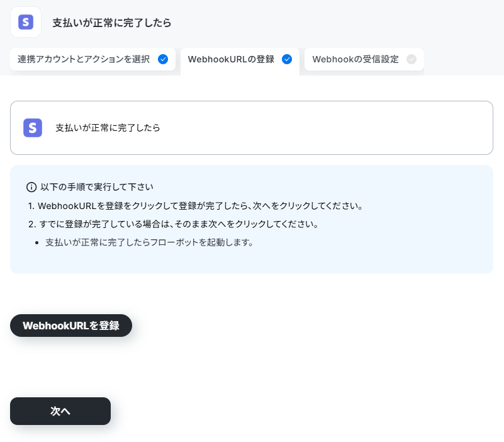Click step 2 すでに登録が完了している場合は instruction
The width and height of the screenshot is (504, 442).
pyautogui.click(x=173, y=224)
